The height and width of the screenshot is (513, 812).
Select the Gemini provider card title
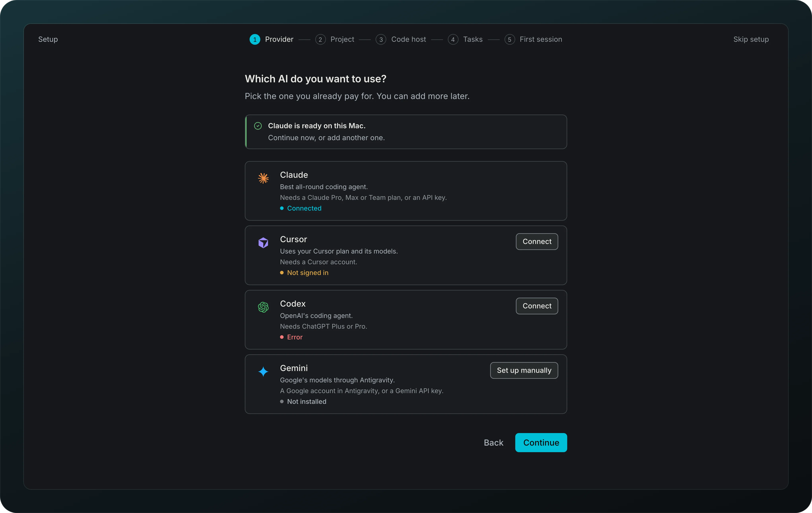click(294, 368)
